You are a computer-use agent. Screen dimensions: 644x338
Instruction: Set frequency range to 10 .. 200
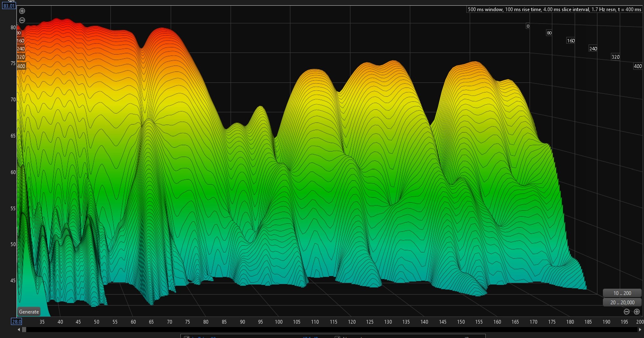pyautogui.click(x=622, y=293)
